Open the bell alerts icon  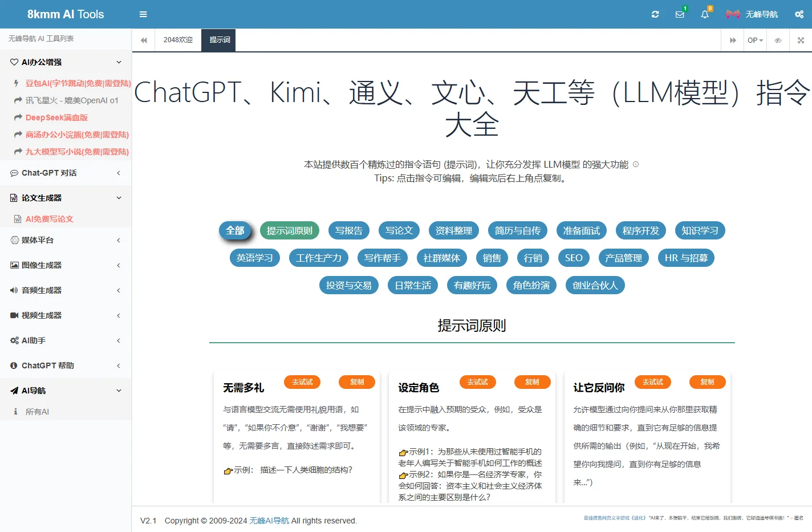click(x=705, y=14)
